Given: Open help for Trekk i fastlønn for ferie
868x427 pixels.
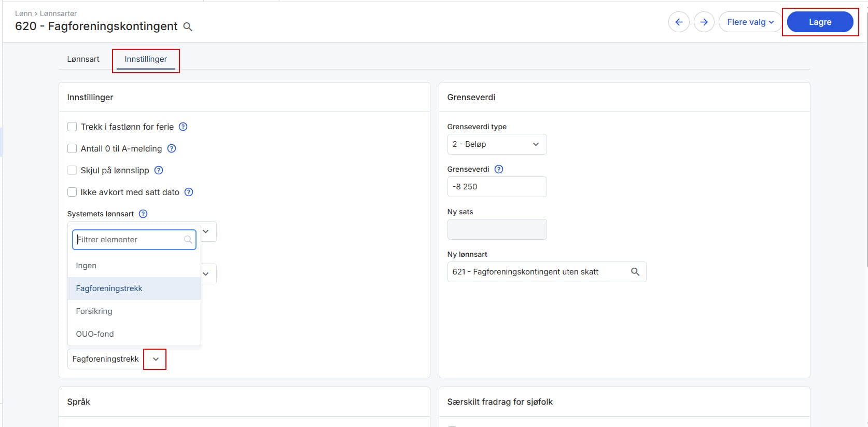Looking at the screenshot, I should (183, 127).
